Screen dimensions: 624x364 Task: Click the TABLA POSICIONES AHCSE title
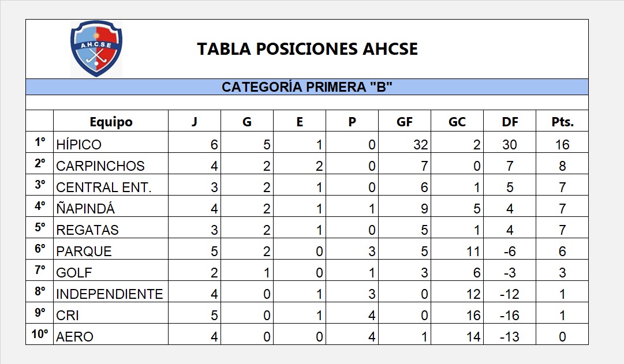tap(307, 49)
